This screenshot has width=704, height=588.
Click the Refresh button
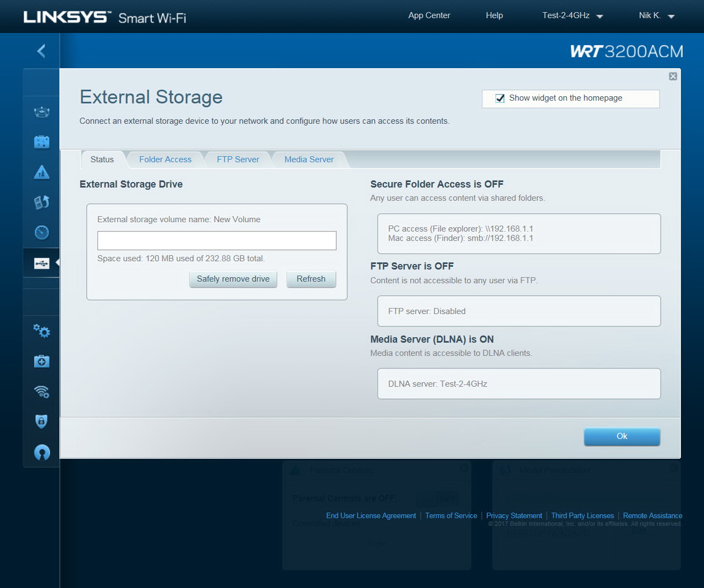tap(311, 279)
